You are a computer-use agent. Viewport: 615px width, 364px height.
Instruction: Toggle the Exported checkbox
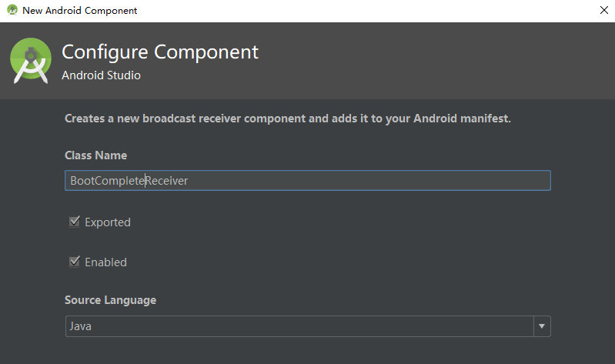[x=75, y=222]
